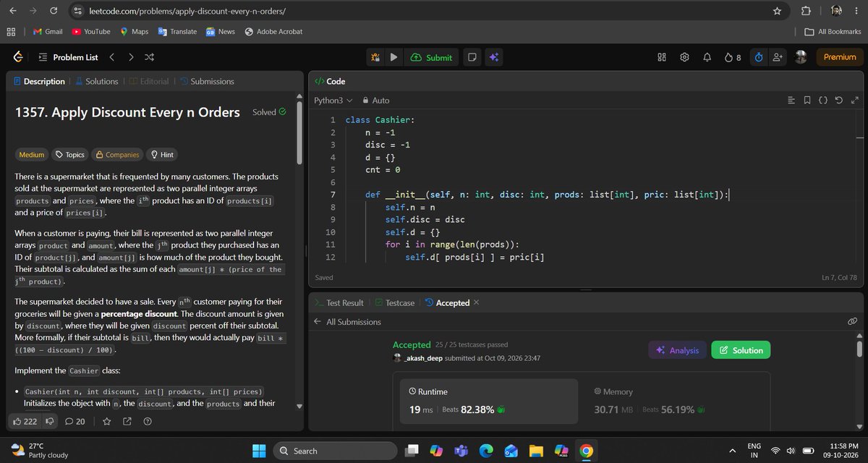Reveal the Hint
Viewport: 868px width, 463px height.
(161, 155)
